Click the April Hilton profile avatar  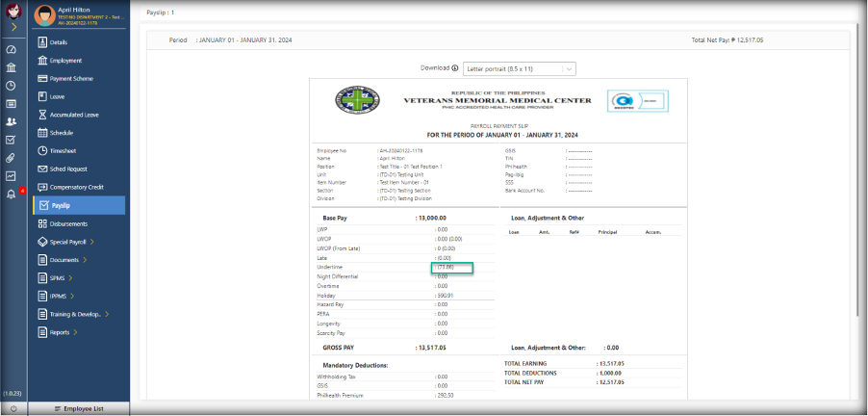coord(42,14)
